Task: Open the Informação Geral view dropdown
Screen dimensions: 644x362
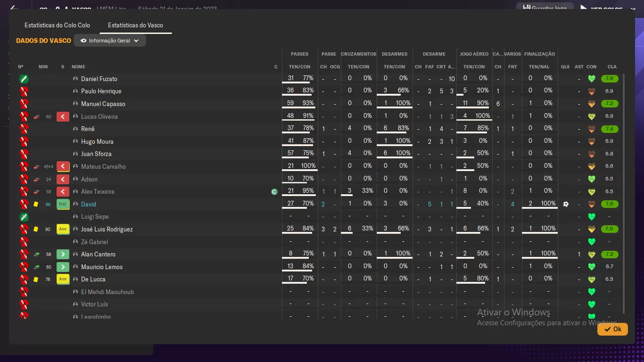Action: pos(110,41)
